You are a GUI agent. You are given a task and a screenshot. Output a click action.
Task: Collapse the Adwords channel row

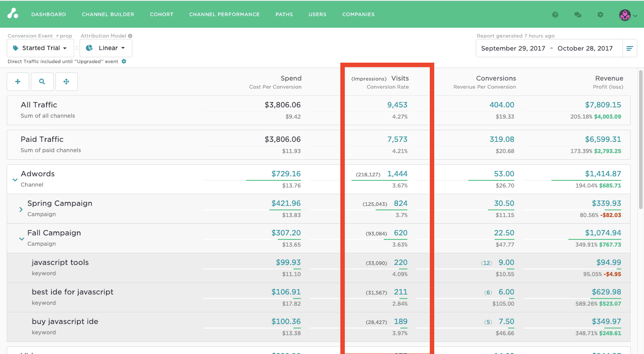(x=15, y=179)
